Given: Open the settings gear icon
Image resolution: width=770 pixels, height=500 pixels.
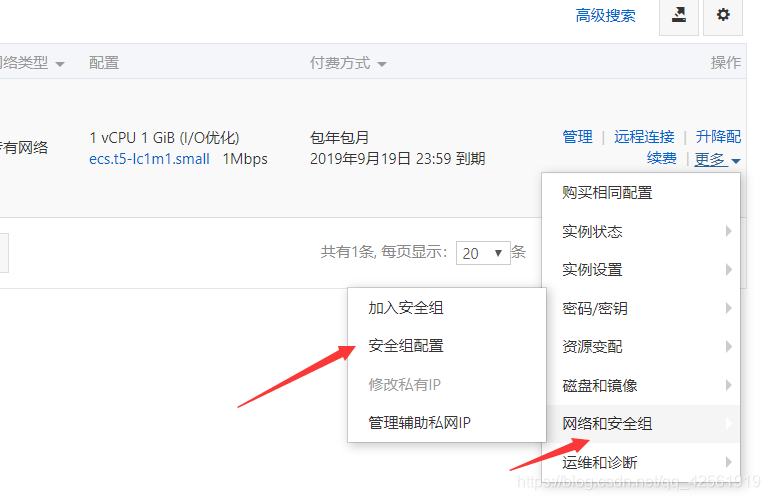Looking at the screenshot, I should [x=723, y=15].
